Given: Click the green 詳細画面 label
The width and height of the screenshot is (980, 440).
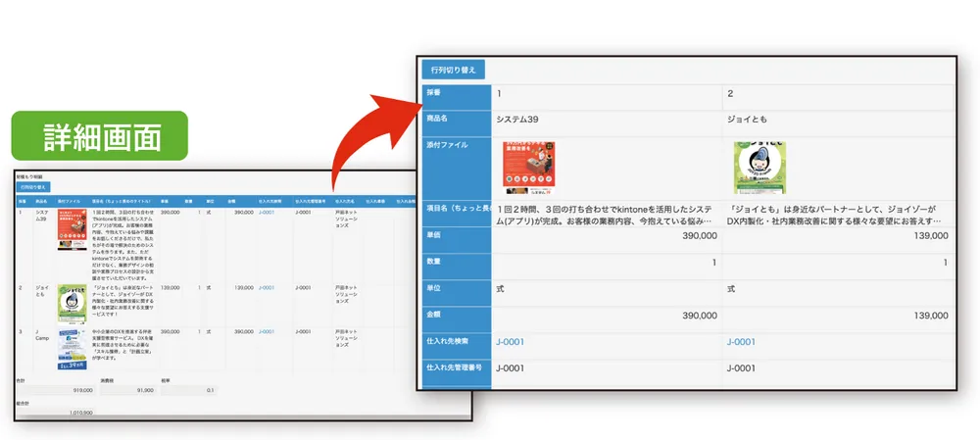Looking at the screenshot, I should pos(99,137).
